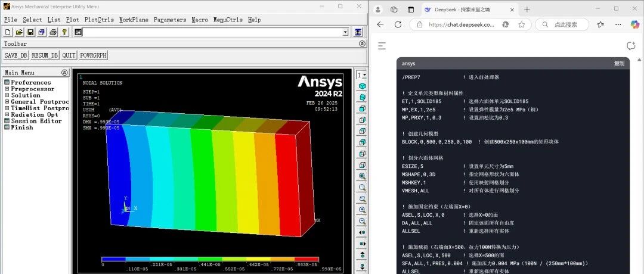
Task: Click the Save Analysis floppy disk icon
Action: 30,32
